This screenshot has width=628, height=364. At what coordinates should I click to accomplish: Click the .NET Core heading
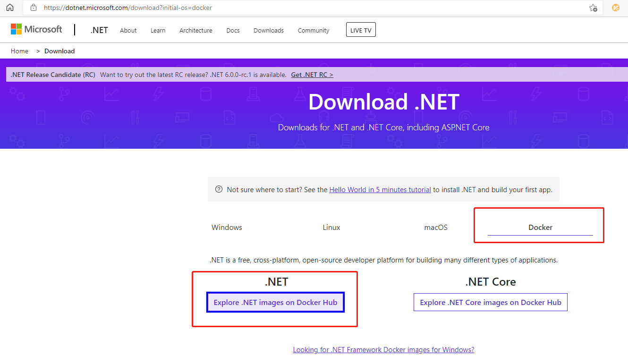(x=491, y=282)
